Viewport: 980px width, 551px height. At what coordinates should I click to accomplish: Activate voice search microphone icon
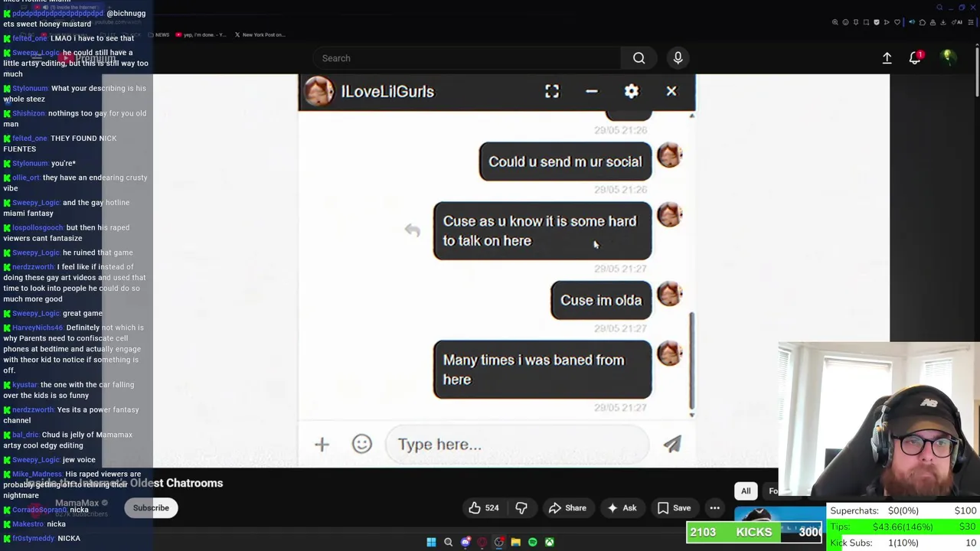678,58
